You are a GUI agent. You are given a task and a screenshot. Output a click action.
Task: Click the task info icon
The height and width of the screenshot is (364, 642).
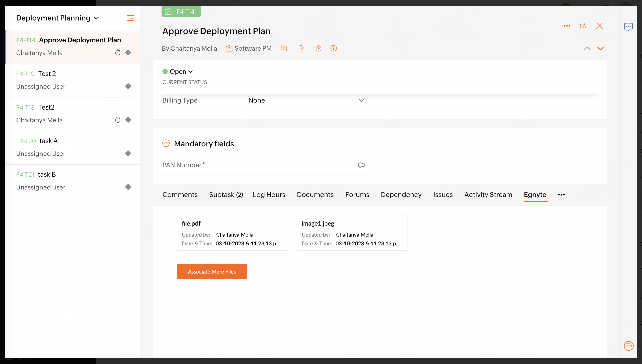pos(333,48)
